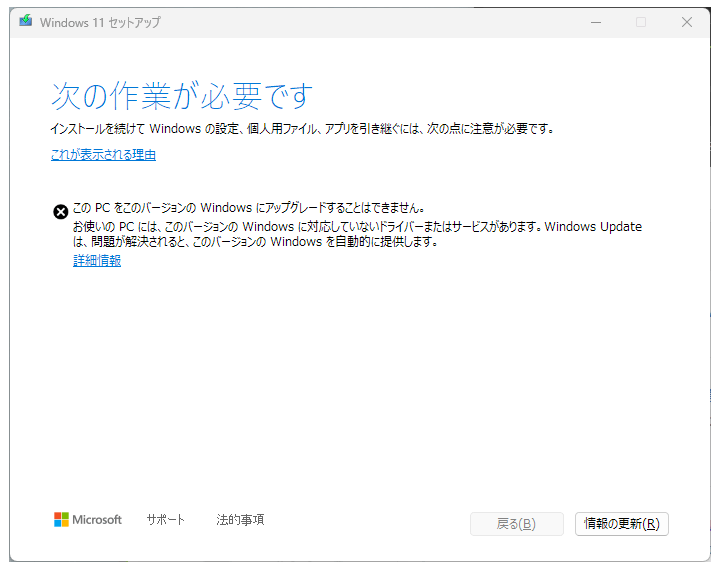Minimize the setup window

click(596, 22)
